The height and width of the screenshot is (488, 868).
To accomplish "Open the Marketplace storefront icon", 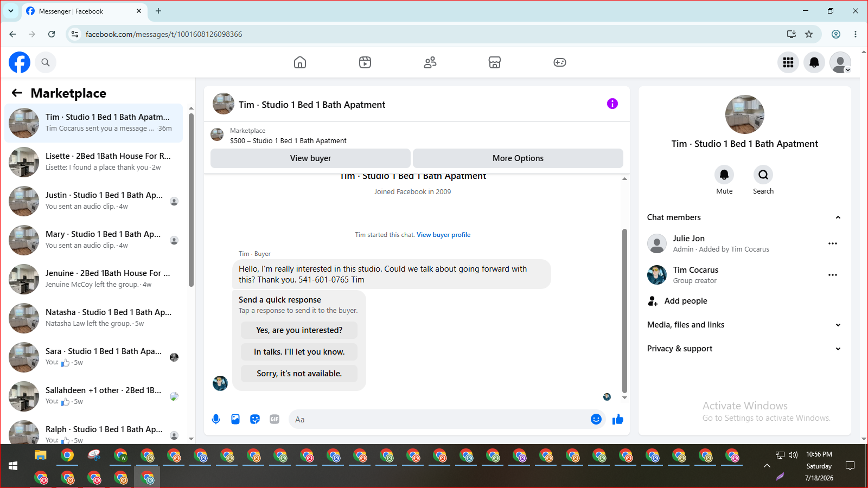I will tap(495, 62).
